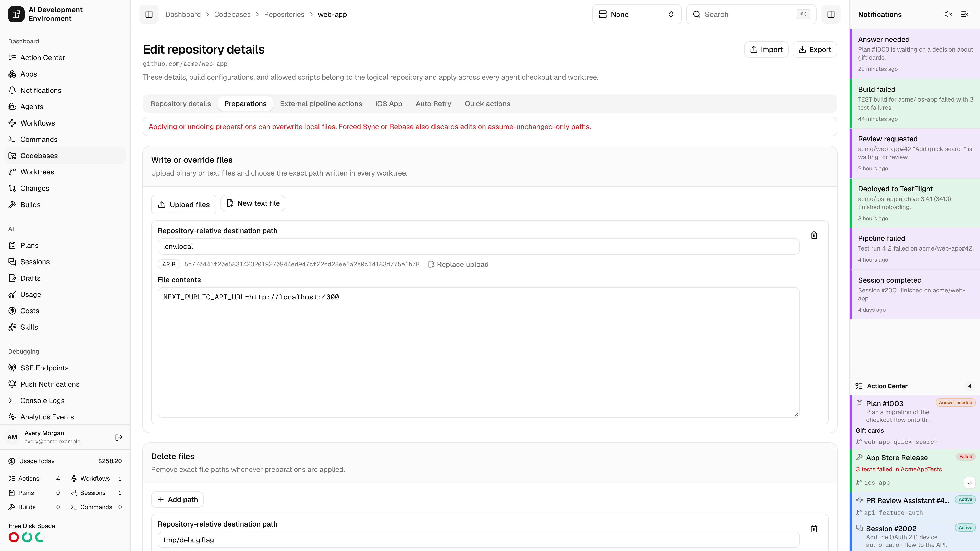This screenshot has height=551, width=980.
Task: Click Add path button
Action: click(177, 500)
